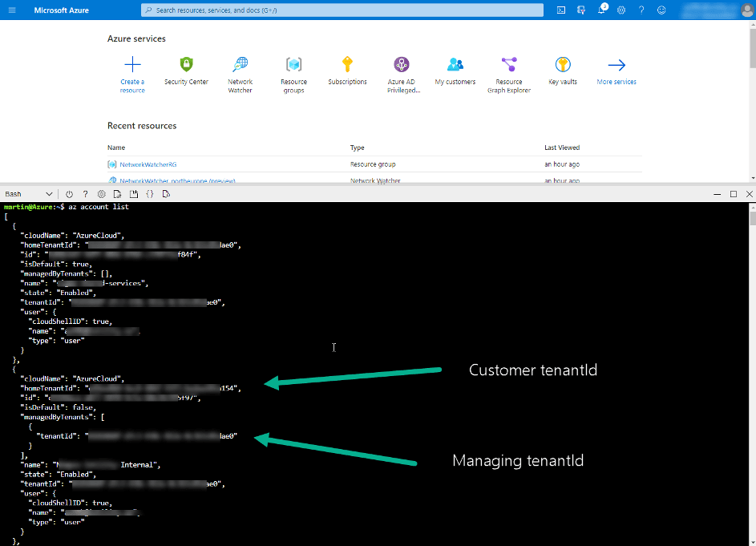Open the Directory and subscription filter
The height and width of the screenshot is (546, 756).
[x=581, y=10]
